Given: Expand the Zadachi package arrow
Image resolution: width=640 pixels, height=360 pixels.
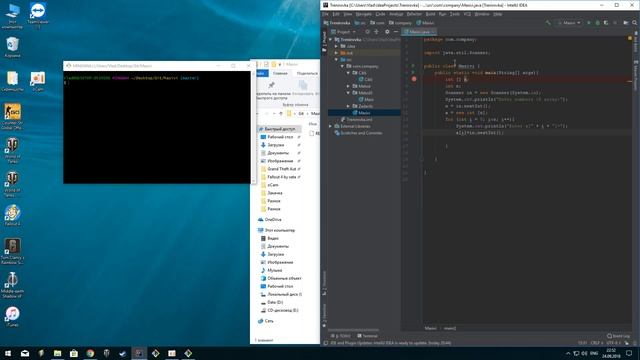Looking at the screenshot, I should pos(348,106).
